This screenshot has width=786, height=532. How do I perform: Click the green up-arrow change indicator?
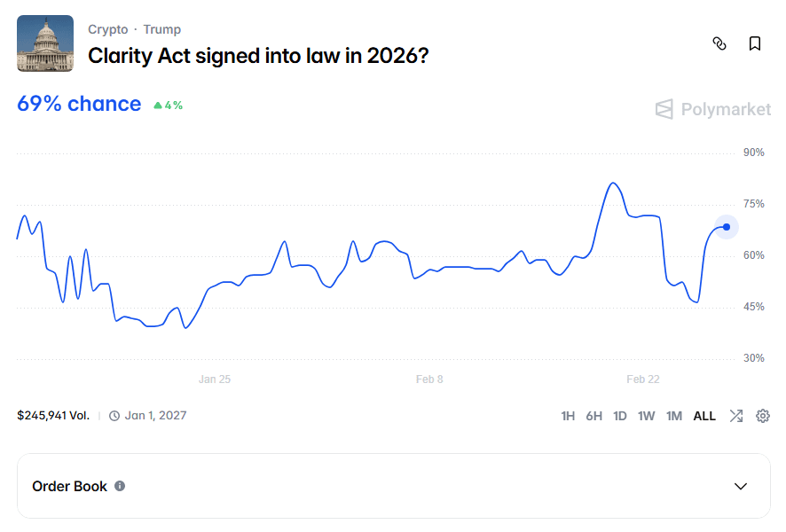coord(158,106)
